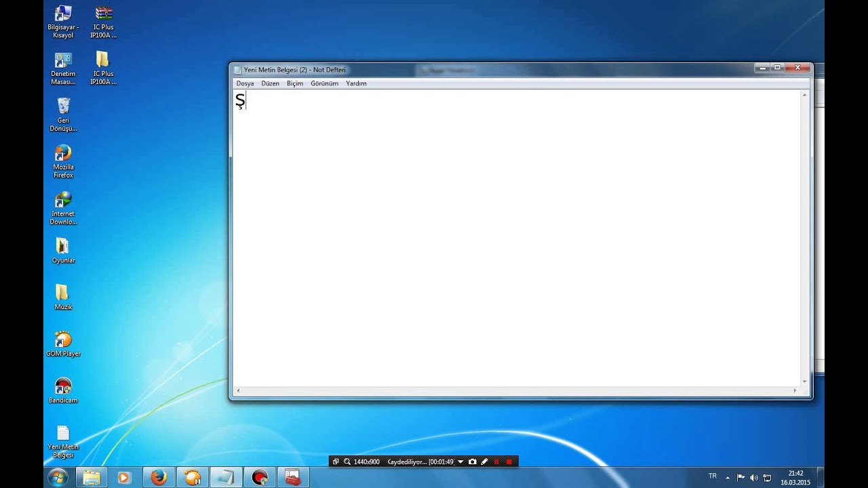This screenshot has height=488, width=868.
Task: Select the Bilgisayar - Kısayol desktop icon
Action: click(x=63, y=22)
